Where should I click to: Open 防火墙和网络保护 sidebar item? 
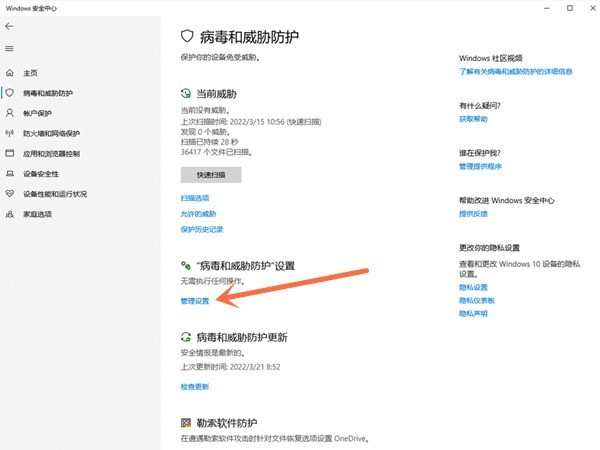tap(51, 134)
